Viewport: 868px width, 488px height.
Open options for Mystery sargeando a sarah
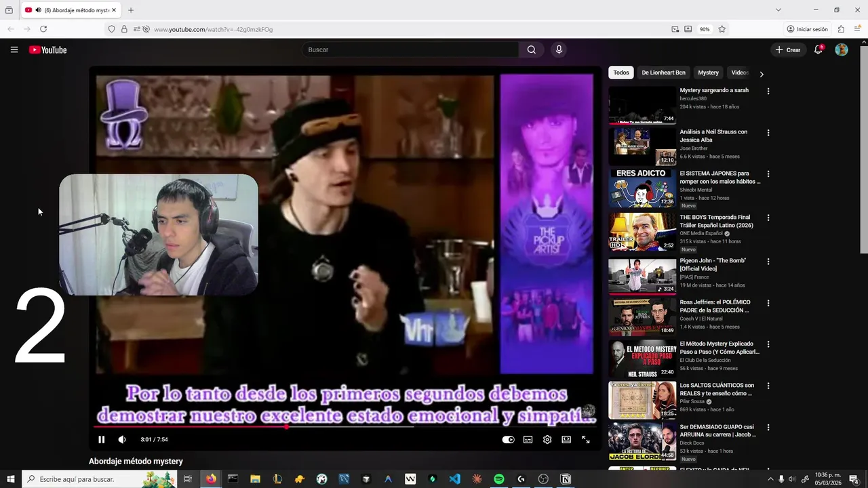(768, 91)
